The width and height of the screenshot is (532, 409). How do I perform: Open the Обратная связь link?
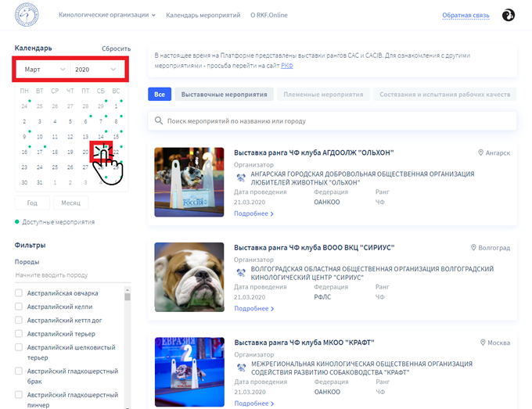point(465,15)
